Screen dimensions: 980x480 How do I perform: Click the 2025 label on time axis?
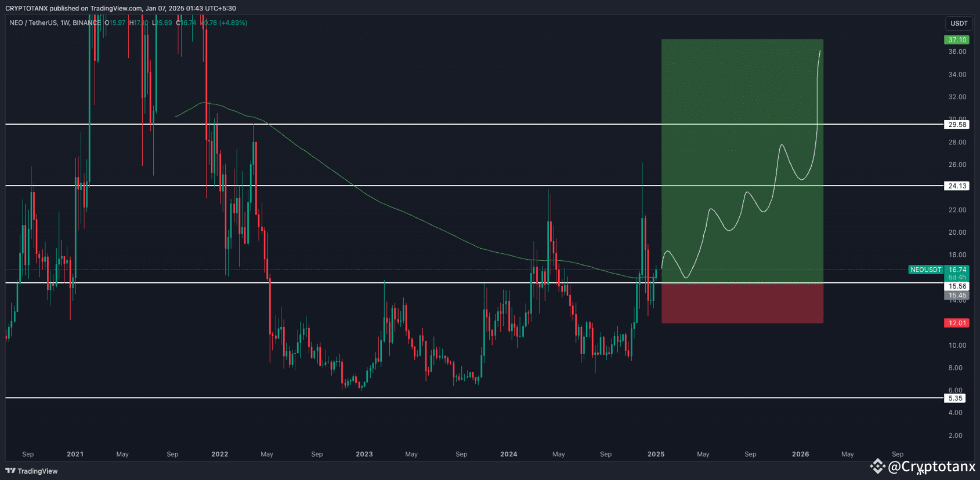[656, 454]
